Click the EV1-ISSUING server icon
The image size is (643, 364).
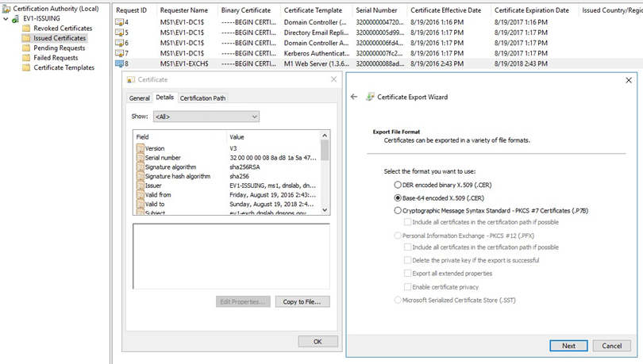tap(16, 19)
